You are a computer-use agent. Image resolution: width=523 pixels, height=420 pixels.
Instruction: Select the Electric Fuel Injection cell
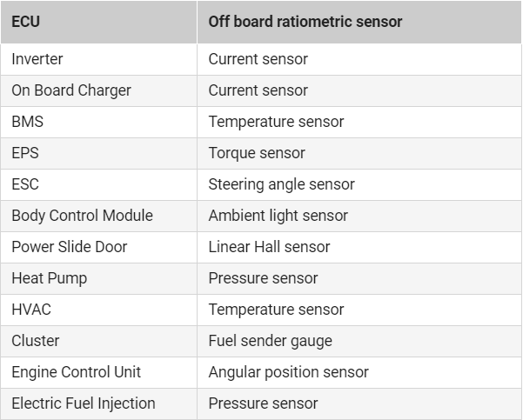pos(84,403)
